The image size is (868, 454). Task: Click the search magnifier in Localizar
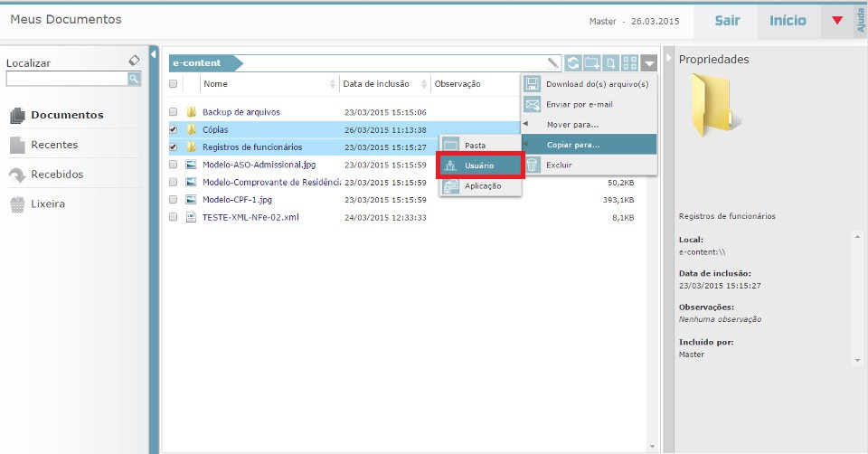[134, 80]
